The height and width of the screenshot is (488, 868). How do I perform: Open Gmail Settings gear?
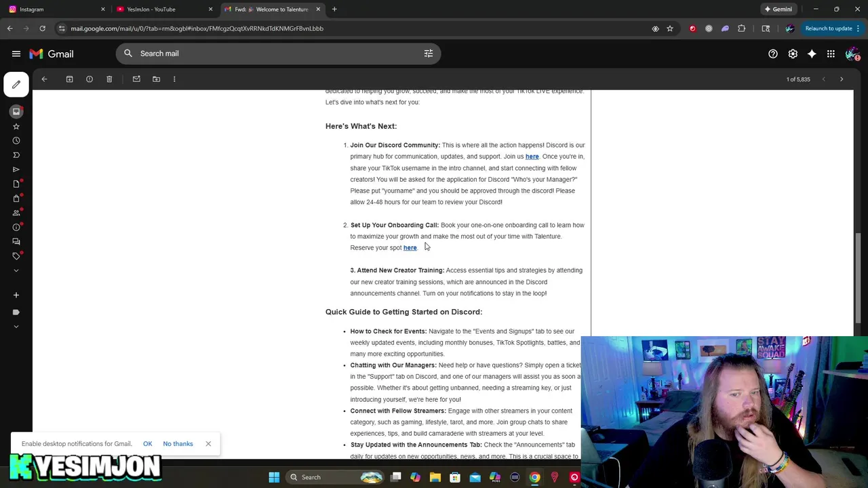click(x=793, y=54)
